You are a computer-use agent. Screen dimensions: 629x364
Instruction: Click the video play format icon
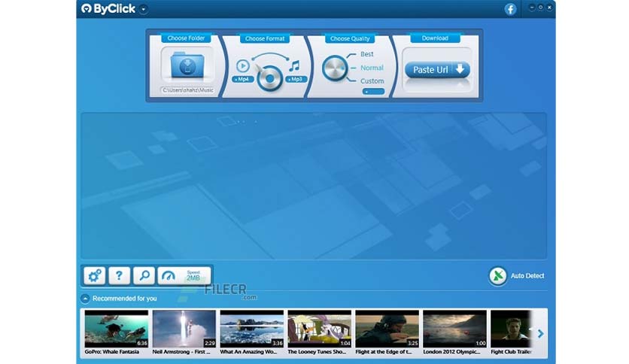(243, 65)
